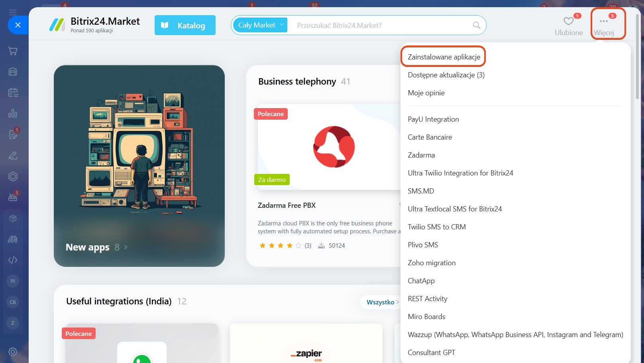Open the cube box sidebar icon
Image resolution: width=644 pixels, height=363 pixels.
[13, 218]
